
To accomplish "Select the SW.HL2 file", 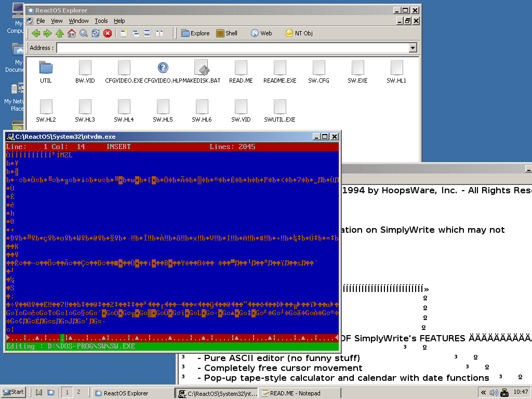I will [x=46, y=111].
